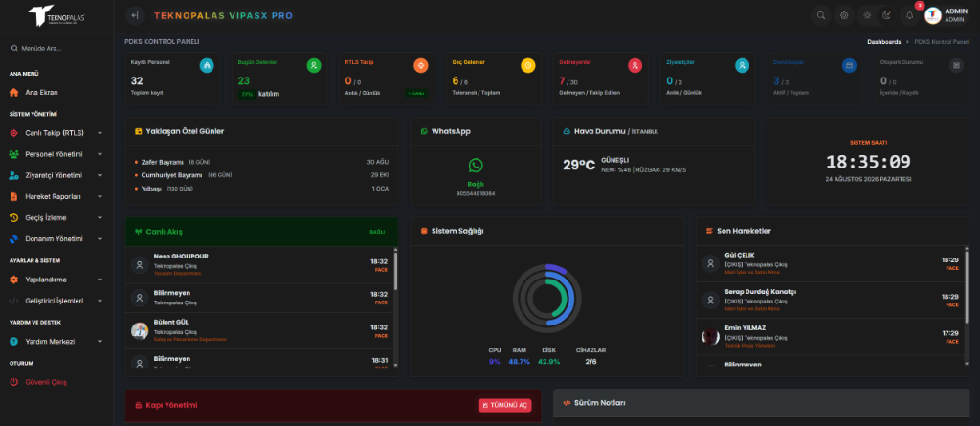980x426 pixels.
Task: Open Nesa GHOLIPOUR entry in Canlı Akış
Action: click(x=259, y=264)
